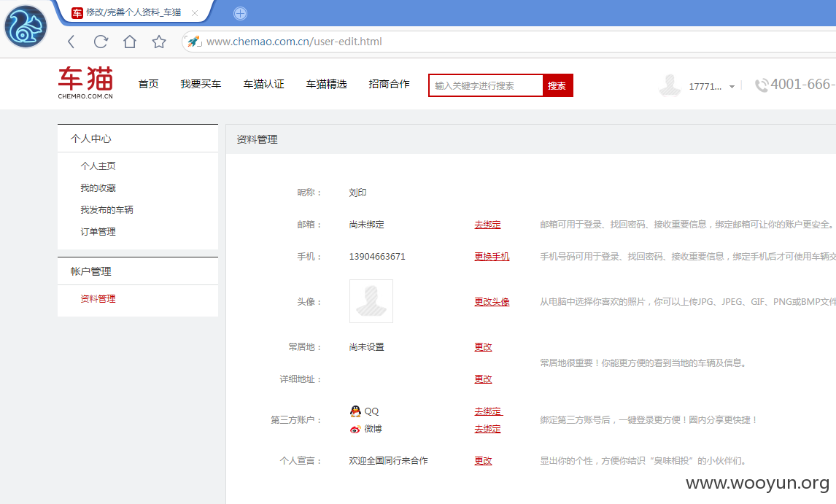Close the 修改/完善个人资料 tab

pos(195,13)
